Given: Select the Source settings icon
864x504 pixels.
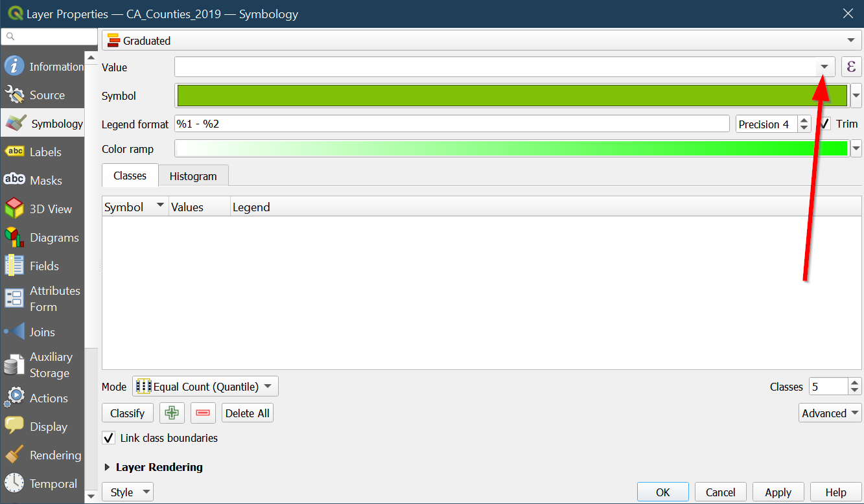Looking at the screenshot, I should click(14, 95).
